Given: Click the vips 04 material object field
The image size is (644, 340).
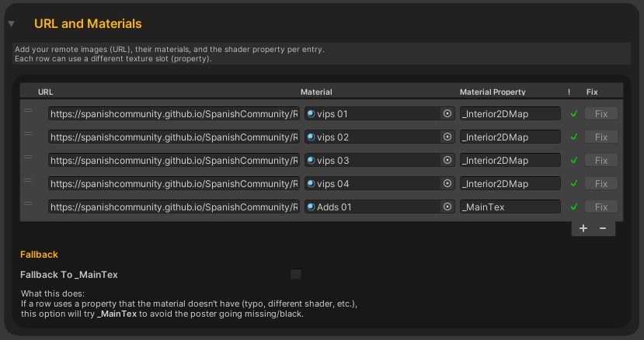Looking at the screenshot, I should [373, 184].
